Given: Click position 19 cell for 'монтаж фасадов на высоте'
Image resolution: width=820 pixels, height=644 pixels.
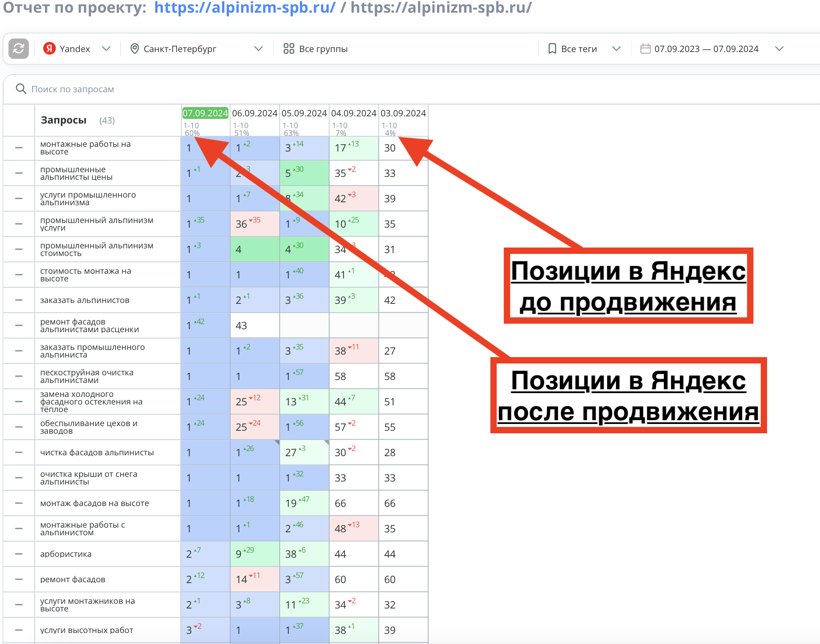Looking at the screenshot, I should coord(304,503).
